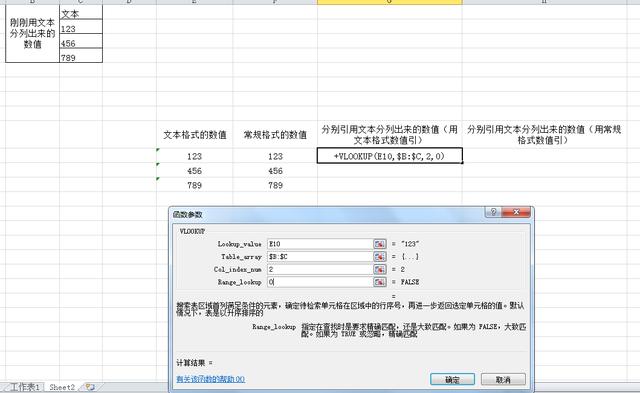Click the Range_lookup field containing 0
The height and width of the screenshot is (393, 640).
(320, 282)
